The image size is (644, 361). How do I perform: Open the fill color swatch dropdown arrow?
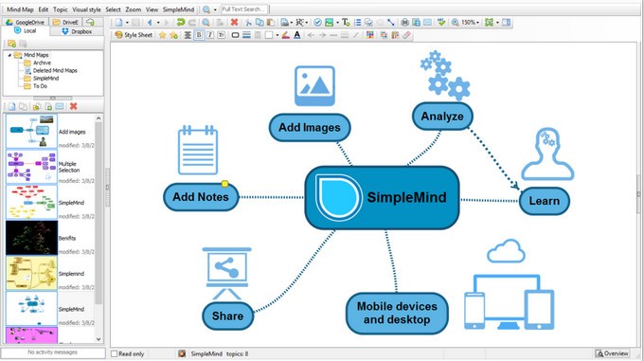[277, 35]
